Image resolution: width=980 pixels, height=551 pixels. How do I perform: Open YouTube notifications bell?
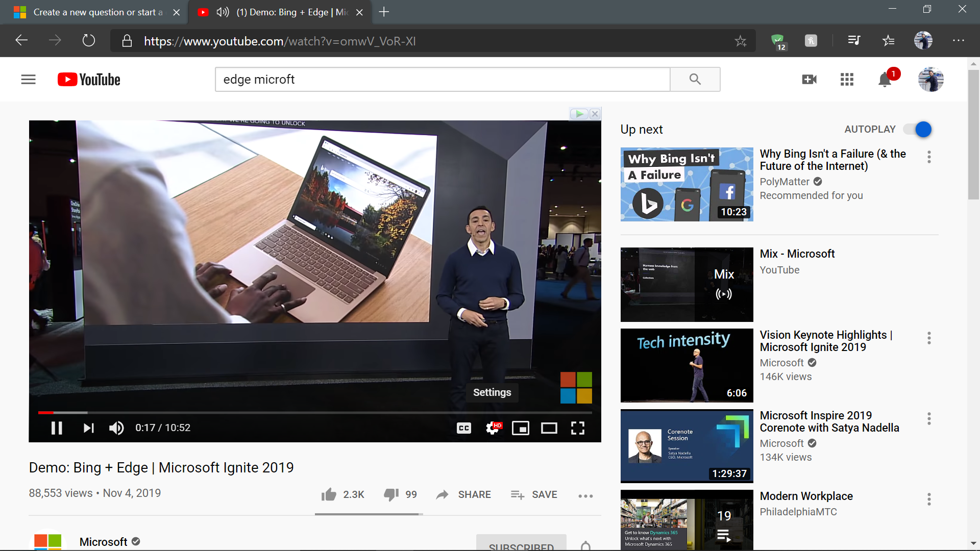pos(885,80)
